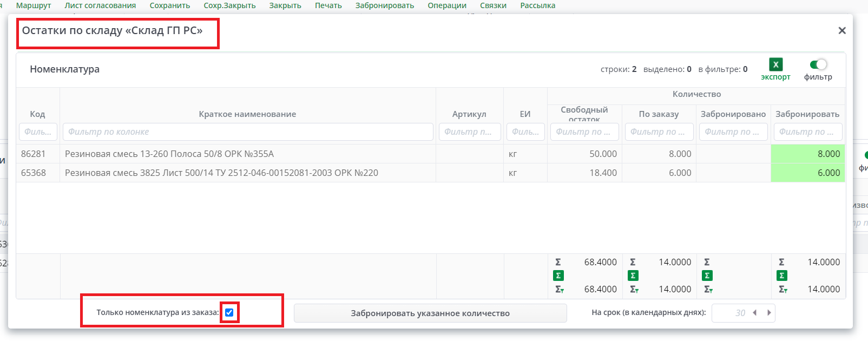Toggle the фильтр switch off

(x=818, y=64)
